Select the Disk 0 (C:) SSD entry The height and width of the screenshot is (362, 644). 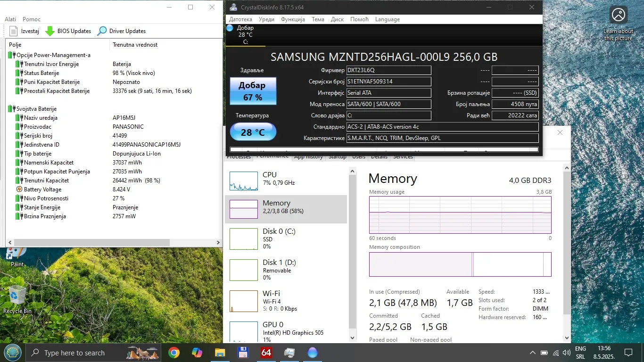[286, 239]
